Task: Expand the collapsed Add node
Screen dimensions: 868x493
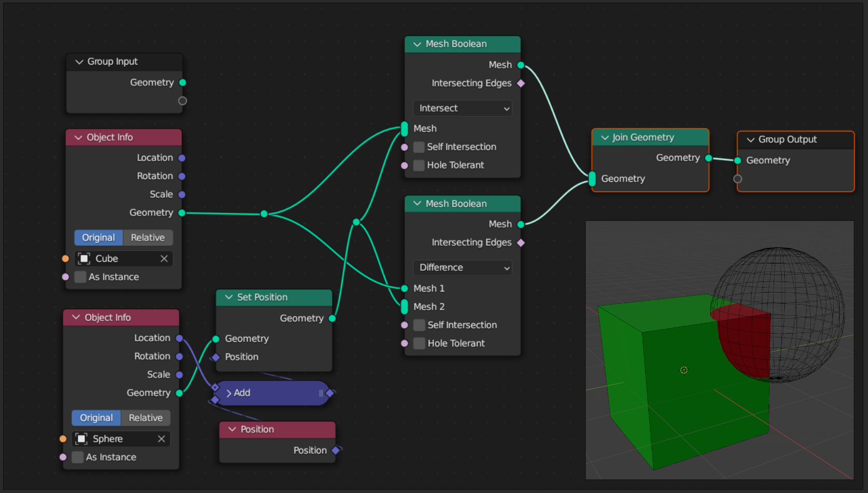Action: (x=229, y=393)
